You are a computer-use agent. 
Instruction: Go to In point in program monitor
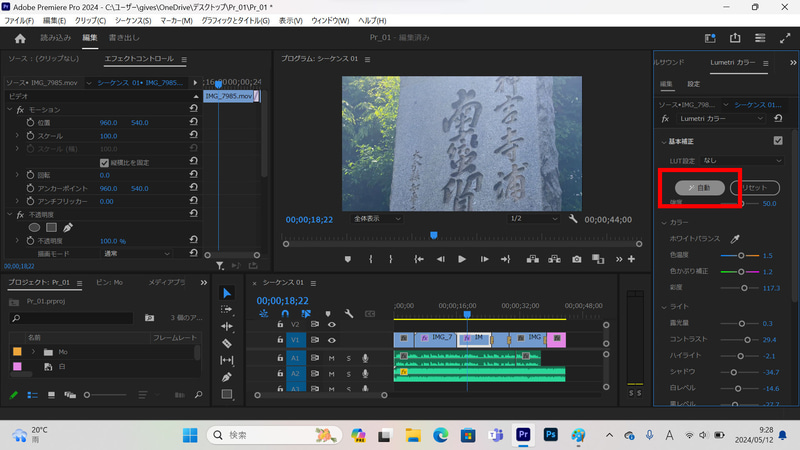coord(419,259)
